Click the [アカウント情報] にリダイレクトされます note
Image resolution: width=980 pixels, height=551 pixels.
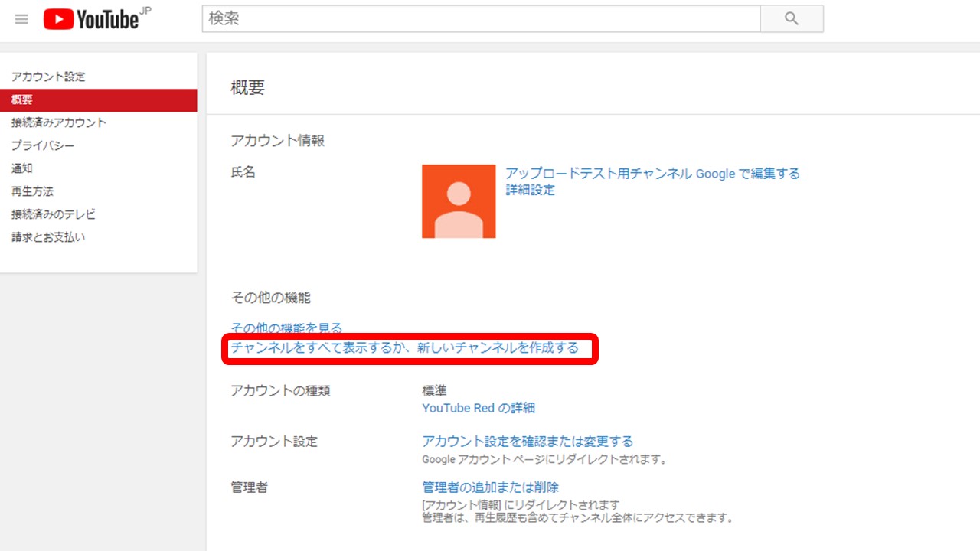click(521, 505)
